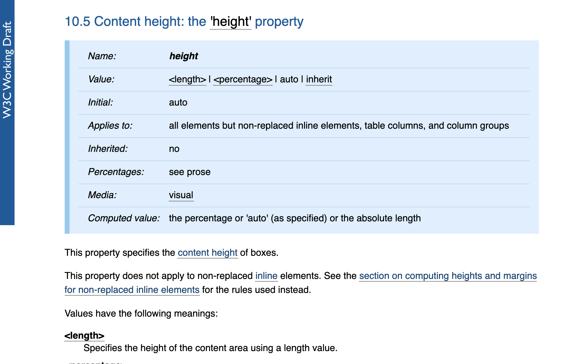Click the inline elements link
Image resolution: width=588 pixels, height=364 pixels.
click(267, 276)
